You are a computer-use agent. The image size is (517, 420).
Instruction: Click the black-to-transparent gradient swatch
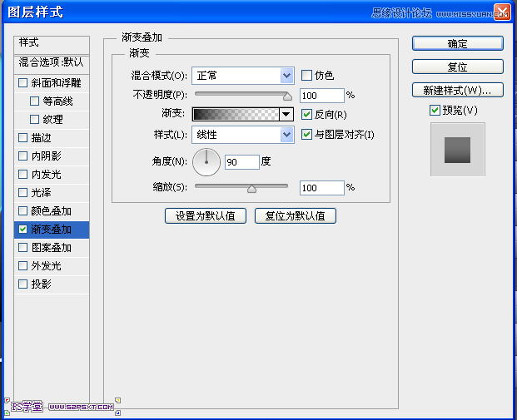236,114
